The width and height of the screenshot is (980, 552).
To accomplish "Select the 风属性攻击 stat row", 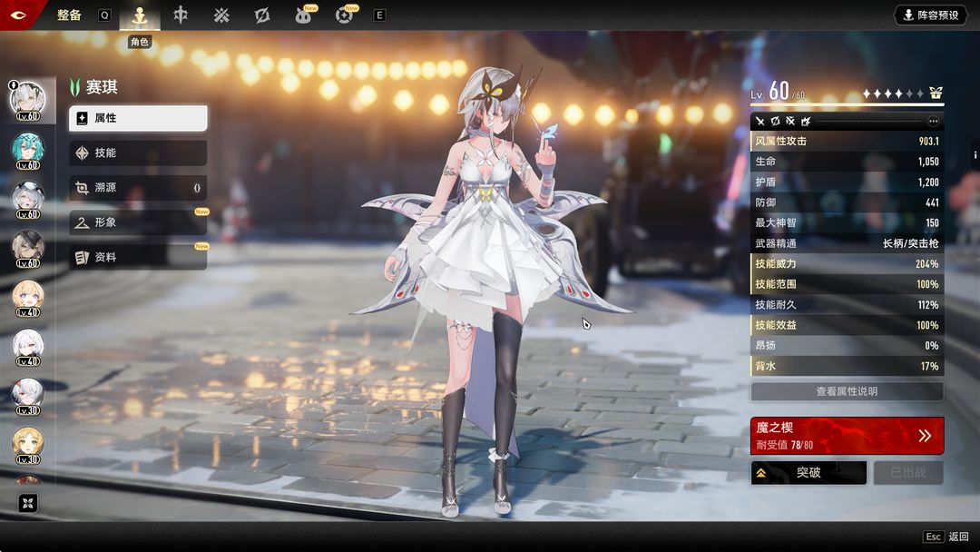I will pos(847,142).
